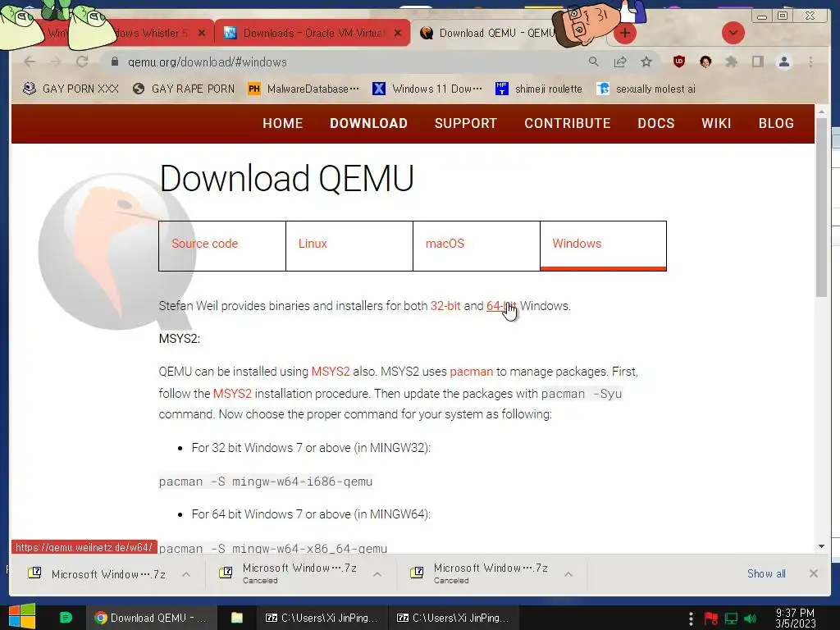Switch to Downloads Oracle VM VirtualBox tab
Image resolution: width=840 pixels, height=630 pixels.
tap(313, 33)
